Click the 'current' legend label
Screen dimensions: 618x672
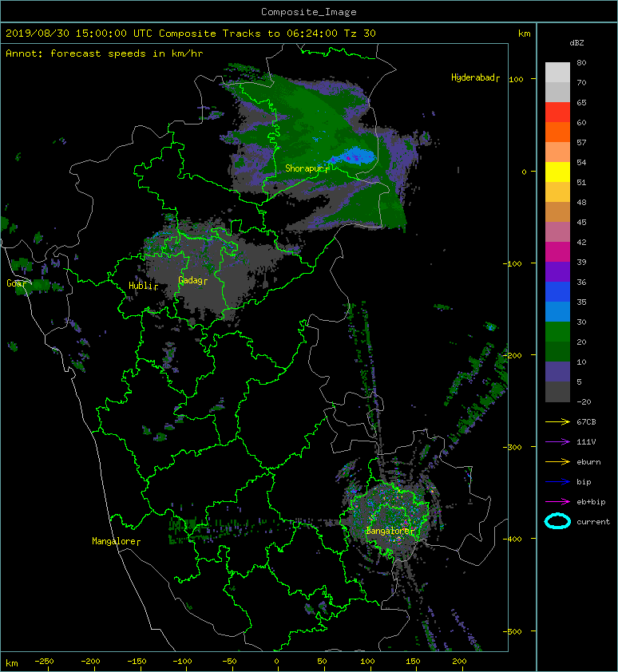click(x=593, y=522)
